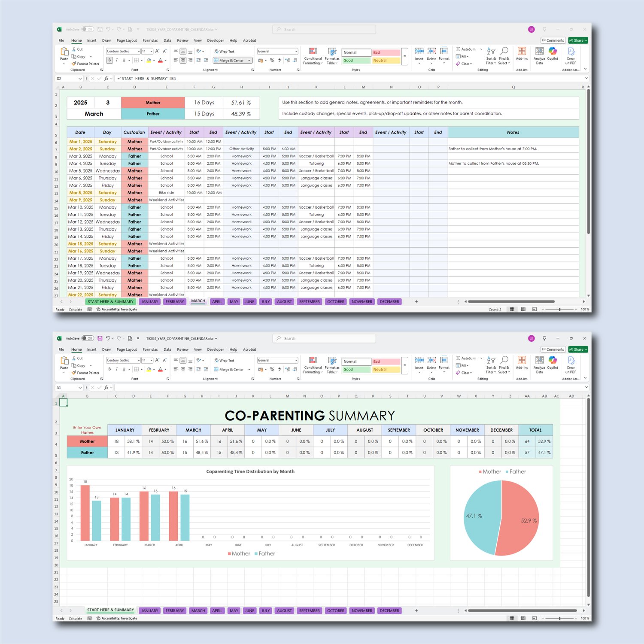Screen dimensions: 644x644
Task: Click the Borders icon in the bottom window
Action: coord(136,369)
